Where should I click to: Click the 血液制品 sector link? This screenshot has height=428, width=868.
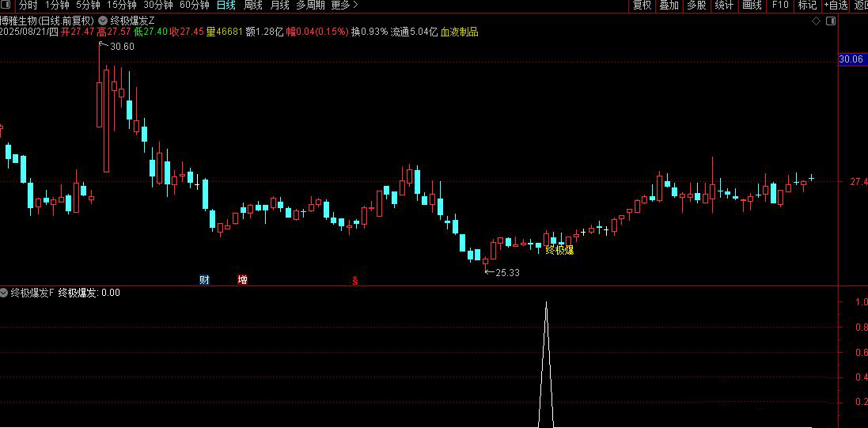(x=460, y=32)
